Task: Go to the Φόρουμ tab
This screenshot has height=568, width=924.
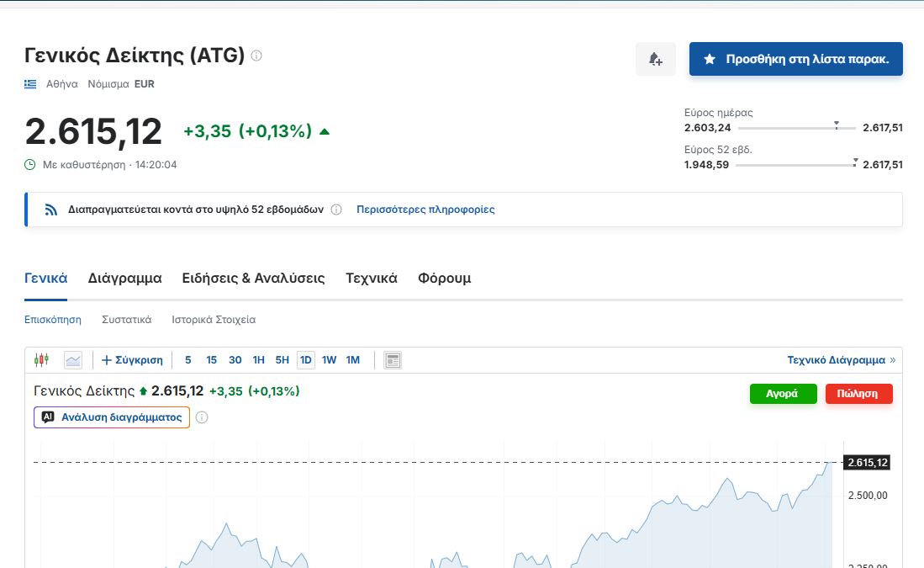Action: click(444, 278)
